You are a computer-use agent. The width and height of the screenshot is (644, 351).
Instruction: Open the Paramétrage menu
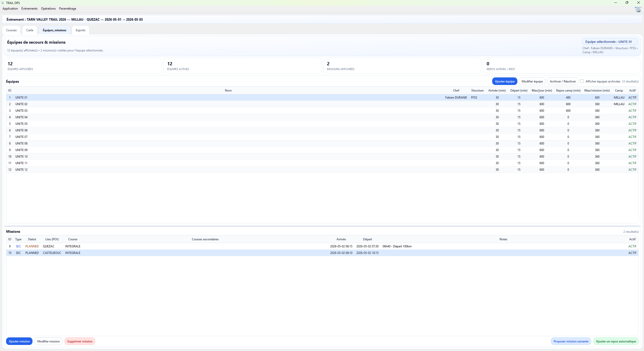coord(67,9)
